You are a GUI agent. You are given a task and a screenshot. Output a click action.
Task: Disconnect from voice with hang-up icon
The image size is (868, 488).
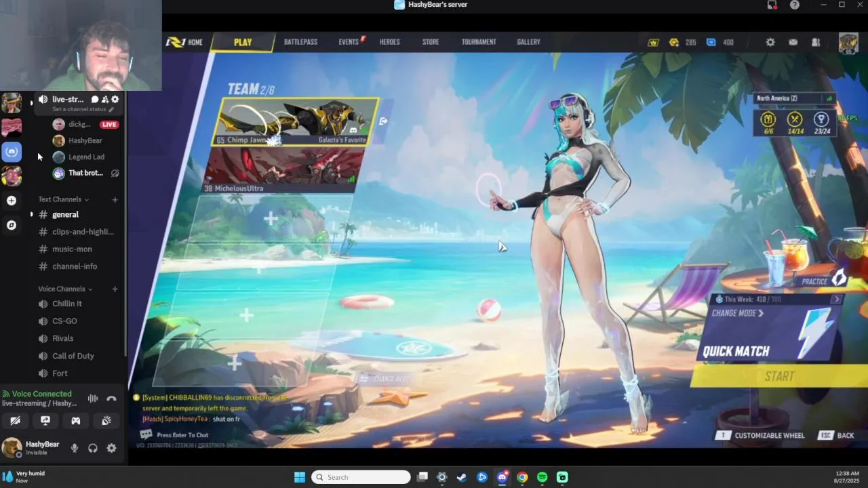pyautogui.click(x=111, y=399)
